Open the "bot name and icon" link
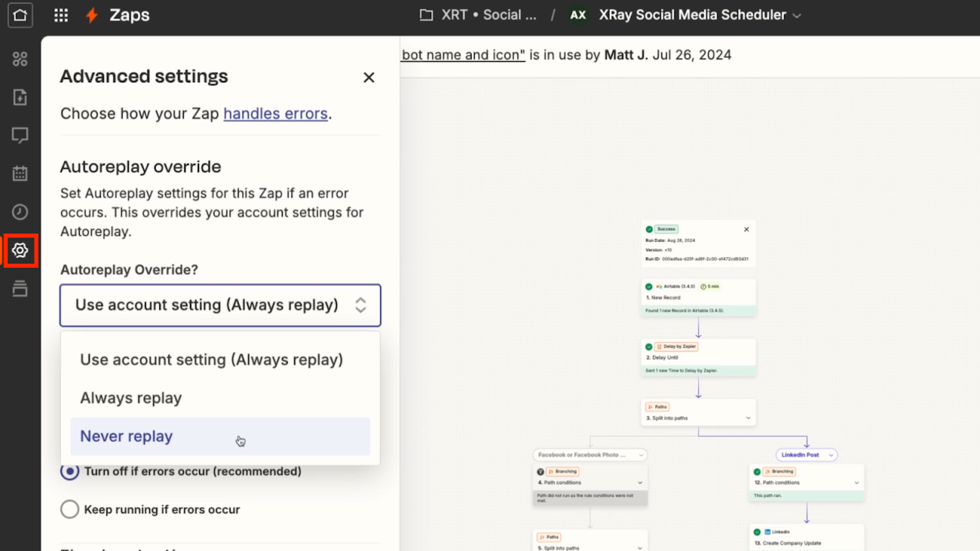Viewport: 980px width, 551px height. tap(464, 55)
